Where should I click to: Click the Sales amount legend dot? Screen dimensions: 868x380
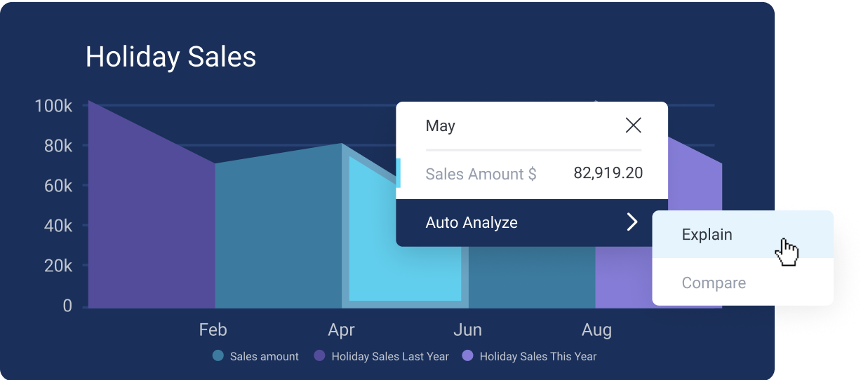click(x=218, y=356)
